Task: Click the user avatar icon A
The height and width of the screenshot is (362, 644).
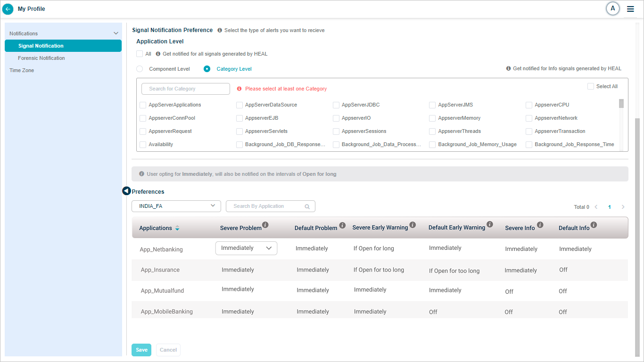Action: coord(612,8)
